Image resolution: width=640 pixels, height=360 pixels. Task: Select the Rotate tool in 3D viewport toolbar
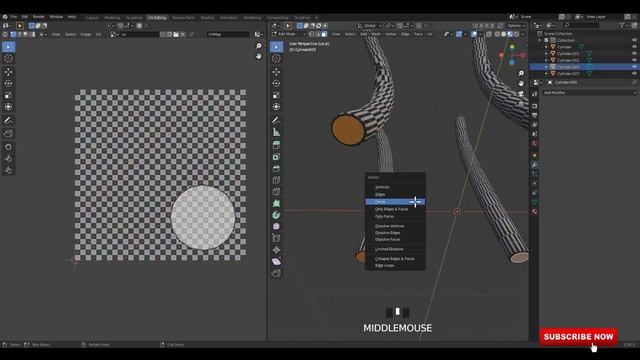(x=276, y=83)
